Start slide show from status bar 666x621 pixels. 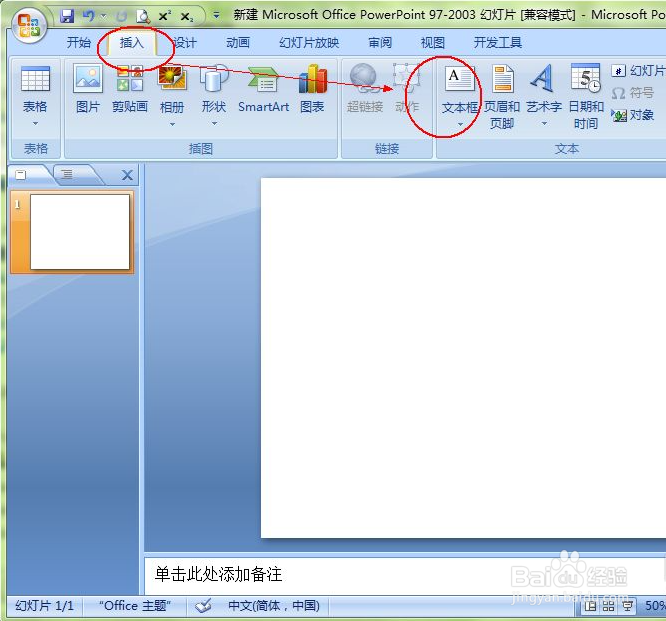[627, 606]
